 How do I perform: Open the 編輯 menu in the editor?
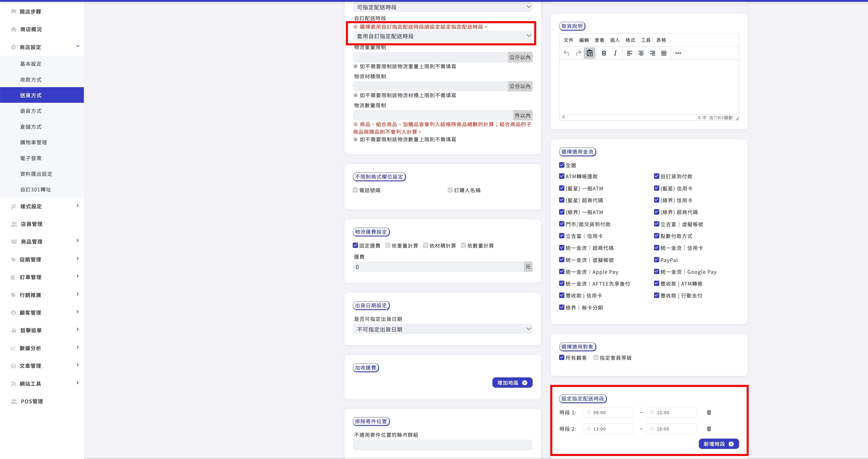pos(584,40)
